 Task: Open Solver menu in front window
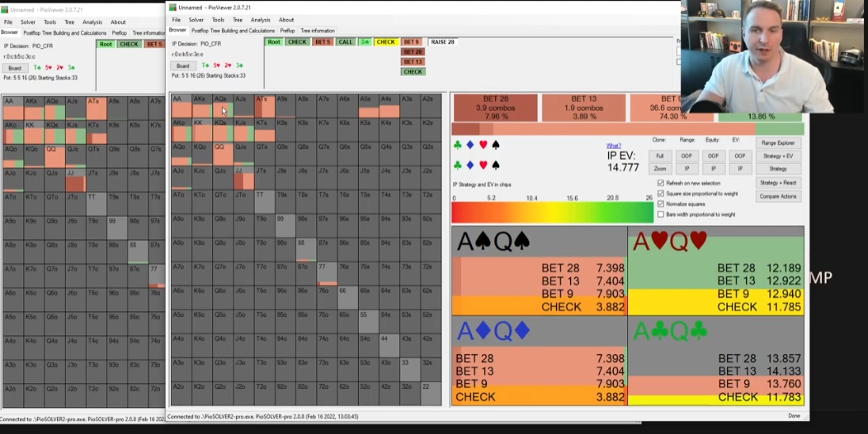tap(196, 20)
